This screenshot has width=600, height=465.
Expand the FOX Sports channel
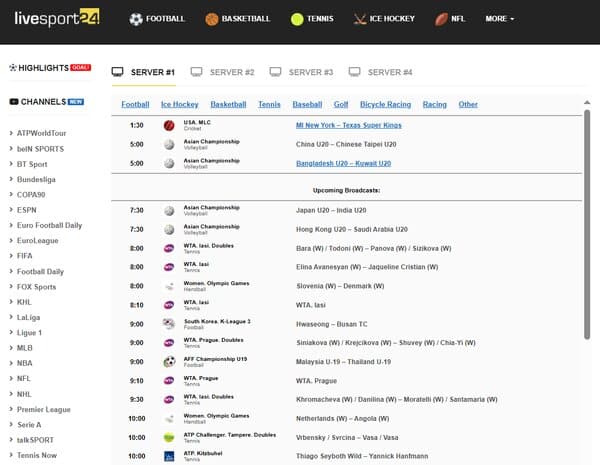click(x=33, y=287)
